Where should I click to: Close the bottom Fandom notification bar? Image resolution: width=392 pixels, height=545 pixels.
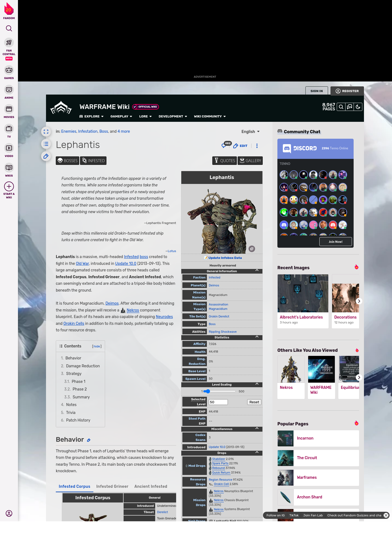(386, 515)
